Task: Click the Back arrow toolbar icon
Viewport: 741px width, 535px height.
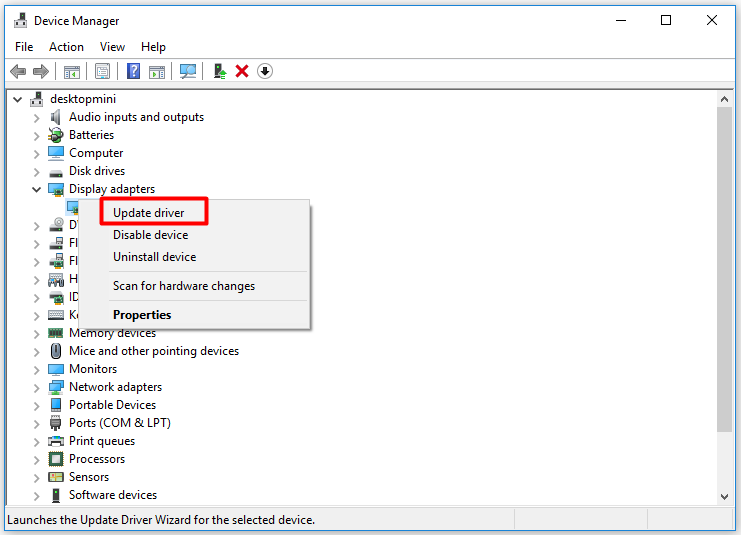Action: (18, 71)
